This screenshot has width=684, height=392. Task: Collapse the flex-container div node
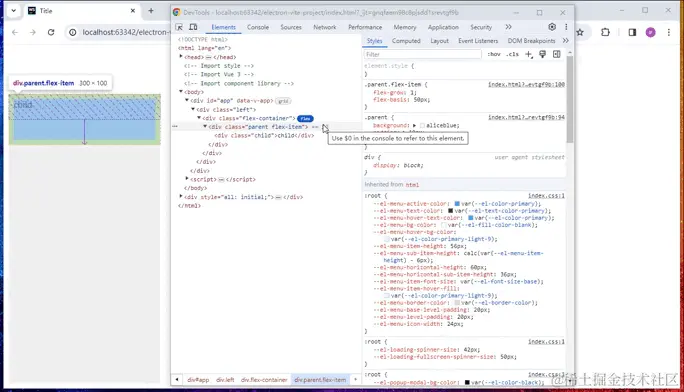(x=199, y=118)
